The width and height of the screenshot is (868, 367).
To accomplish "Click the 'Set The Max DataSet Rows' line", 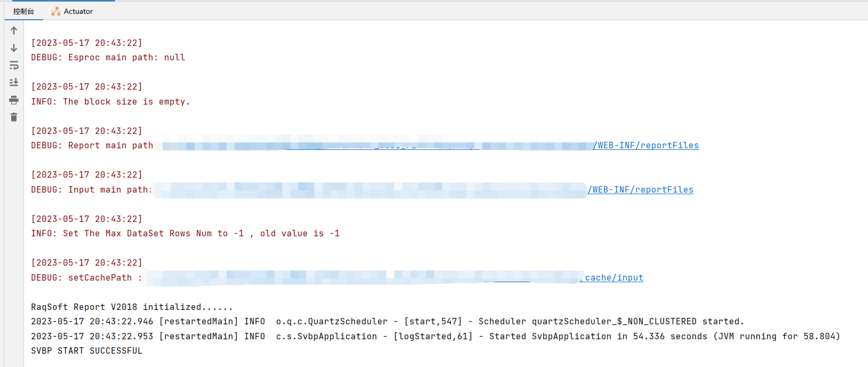I will [x=185, y=234].
